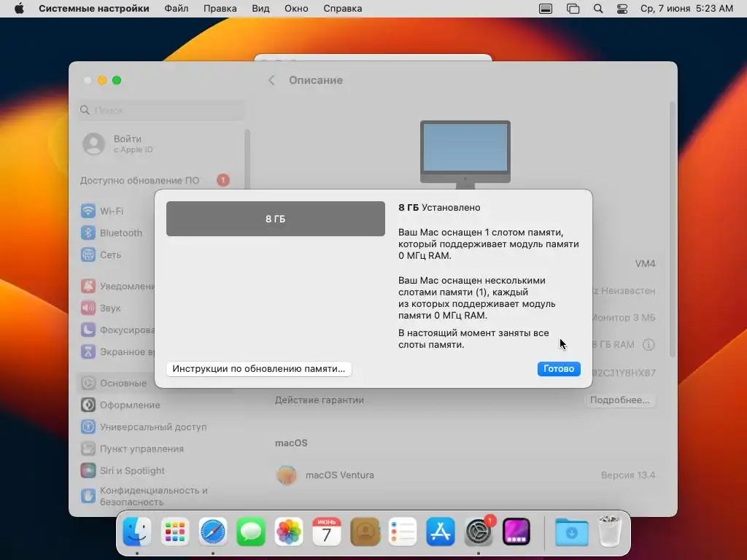This screenshot has height=560, width=747.
Task: Click the right pane vertical scrollbar
Action: tap(672, 228)
